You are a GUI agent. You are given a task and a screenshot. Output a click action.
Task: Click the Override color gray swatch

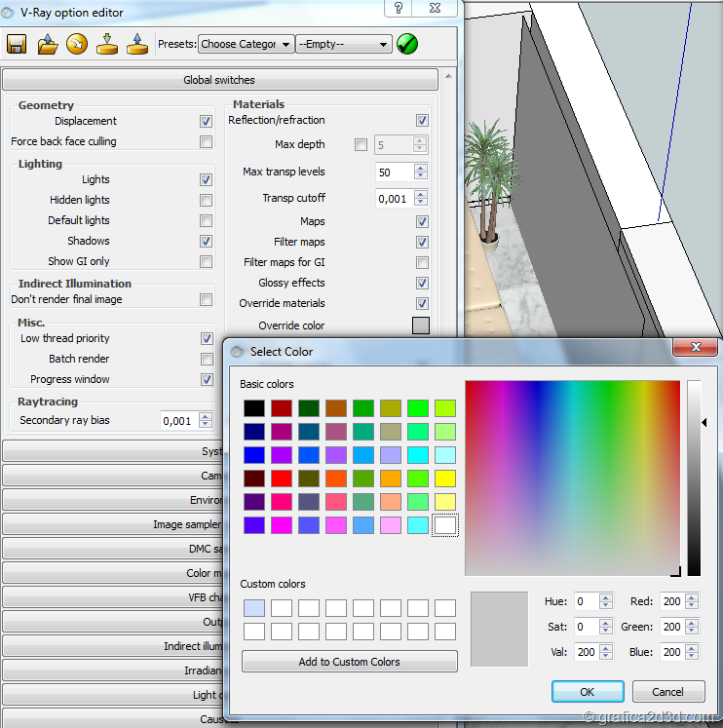[x=421, y=326]
